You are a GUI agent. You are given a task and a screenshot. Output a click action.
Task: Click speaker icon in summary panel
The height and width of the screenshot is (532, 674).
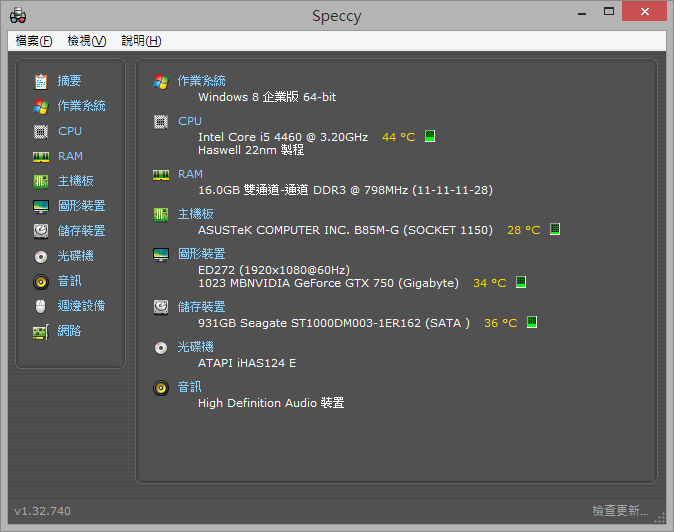click(161, 388)
